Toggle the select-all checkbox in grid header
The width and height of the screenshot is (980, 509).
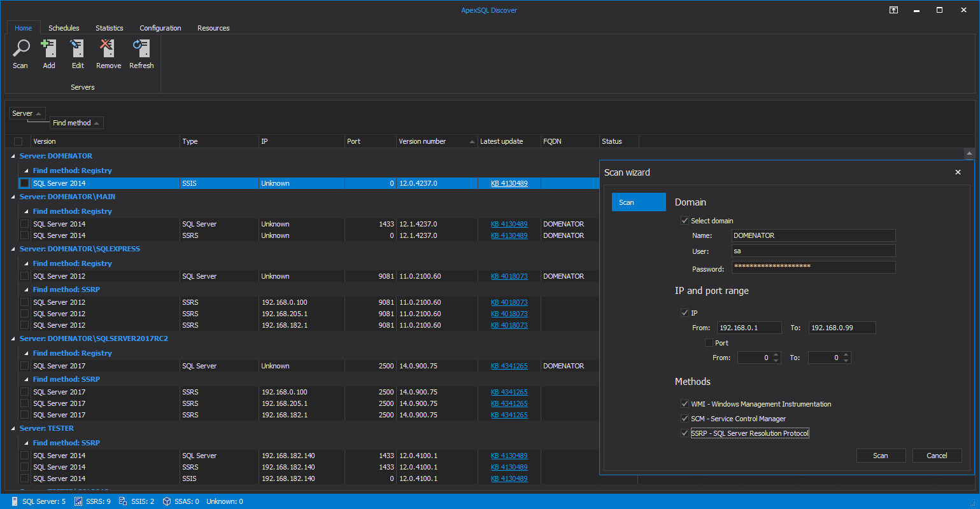pos(18,141)
